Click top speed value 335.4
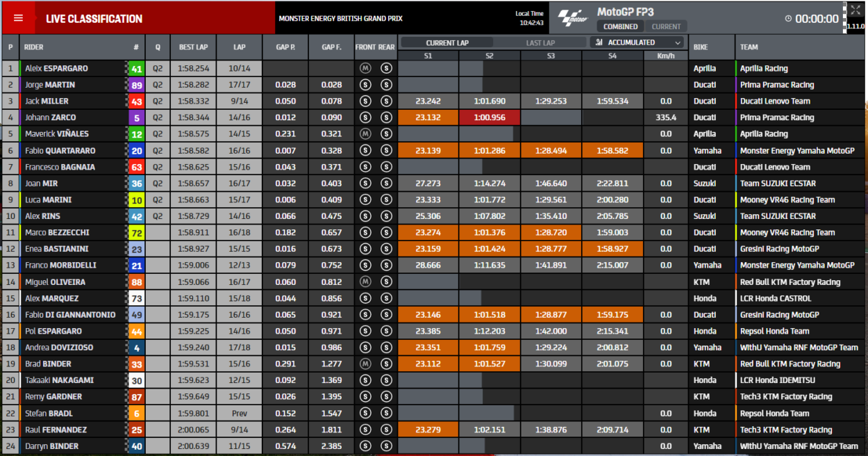Viewport: 868px width, 456px height. coord(666,117)
